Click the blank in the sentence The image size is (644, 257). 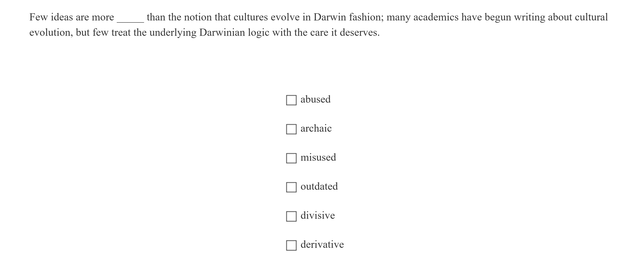point(130,18)
